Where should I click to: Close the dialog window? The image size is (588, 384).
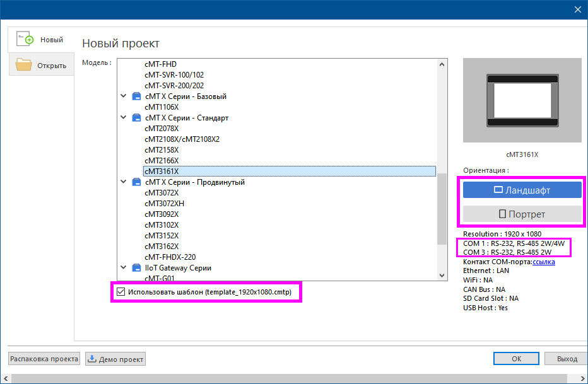[x=578, y=9]
